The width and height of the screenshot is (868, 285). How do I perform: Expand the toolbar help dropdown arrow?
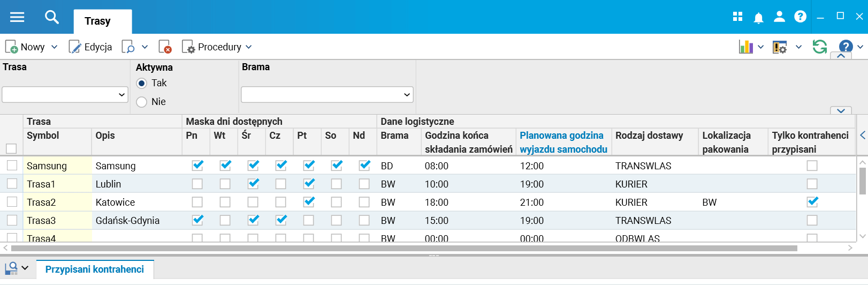point(860,47)
